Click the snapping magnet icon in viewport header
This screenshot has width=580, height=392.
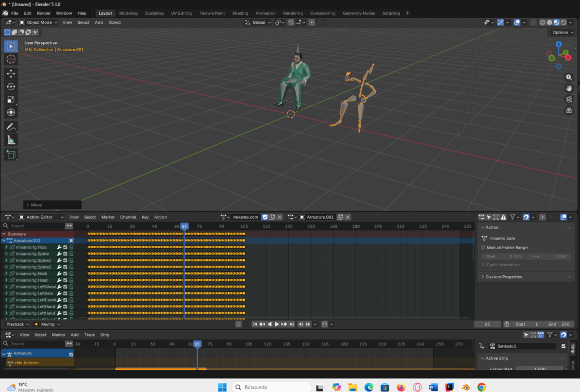(291, 22)
